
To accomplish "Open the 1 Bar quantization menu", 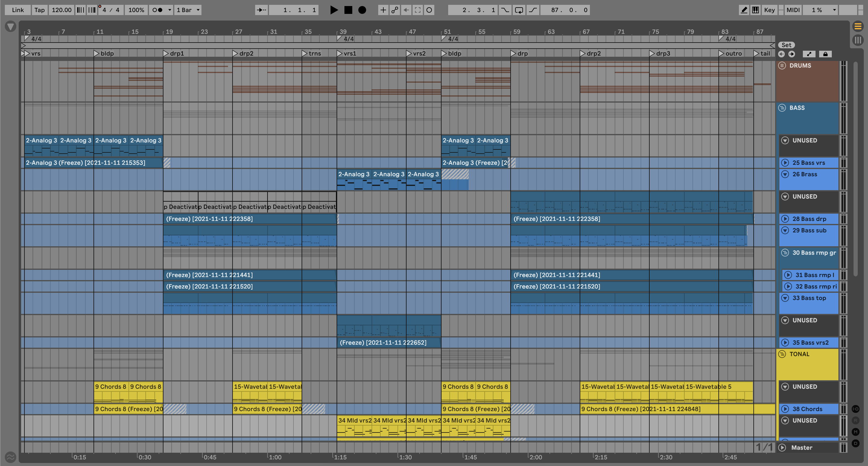I will [x=188, y=10].
